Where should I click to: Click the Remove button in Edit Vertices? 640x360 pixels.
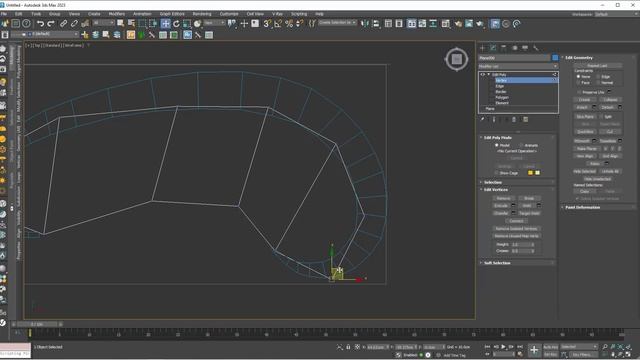[503, 198]
